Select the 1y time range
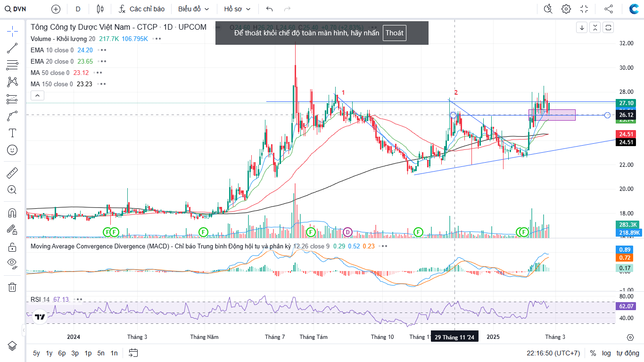This screenshot has width=644, height=362. tap(49, 353)
